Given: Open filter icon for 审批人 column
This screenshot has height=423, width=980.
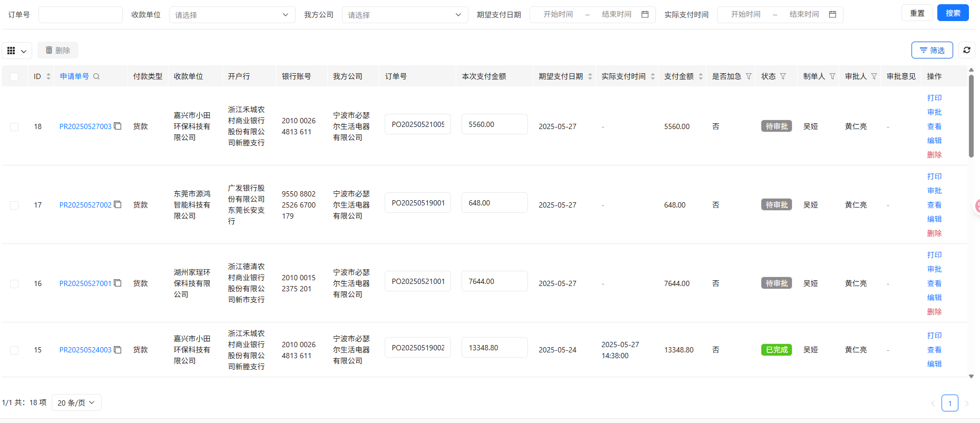Looking at the screenshot, I should [874, 76].
